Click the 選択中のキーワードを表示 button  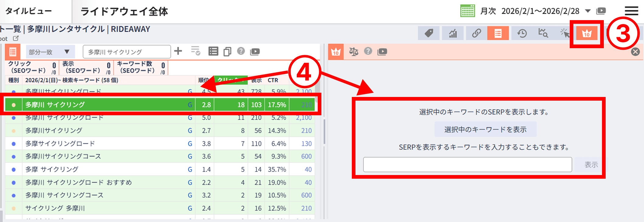pos(485,130)
